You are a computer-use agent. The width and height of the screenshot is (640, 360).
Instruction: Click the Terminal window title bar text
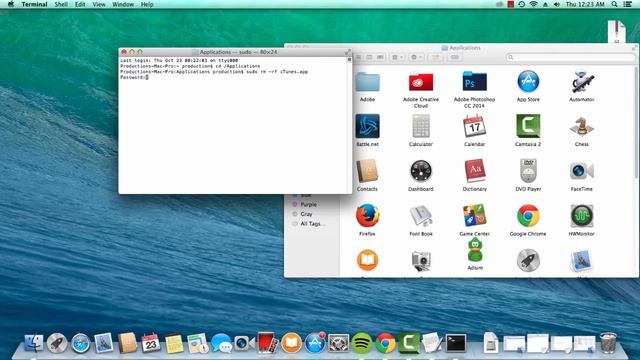[238, 52]
